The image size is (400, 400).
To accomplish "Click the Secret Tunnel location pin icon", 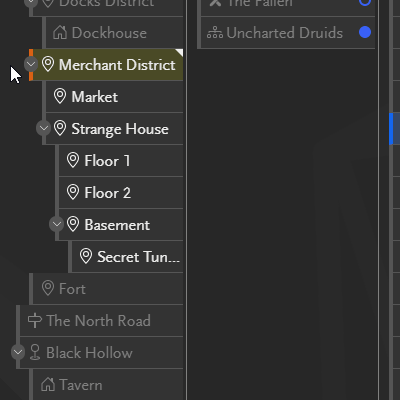I will [86, 256].
